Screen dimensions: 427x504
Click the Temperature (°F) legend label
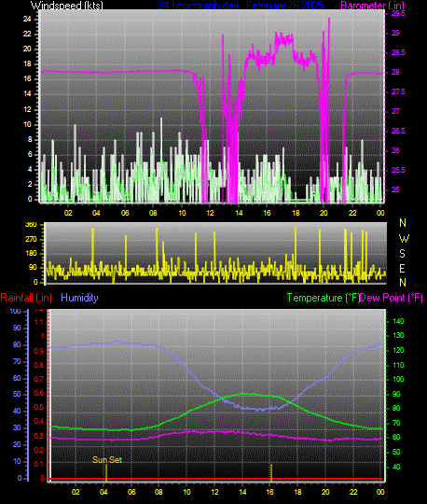pos(323,298)
